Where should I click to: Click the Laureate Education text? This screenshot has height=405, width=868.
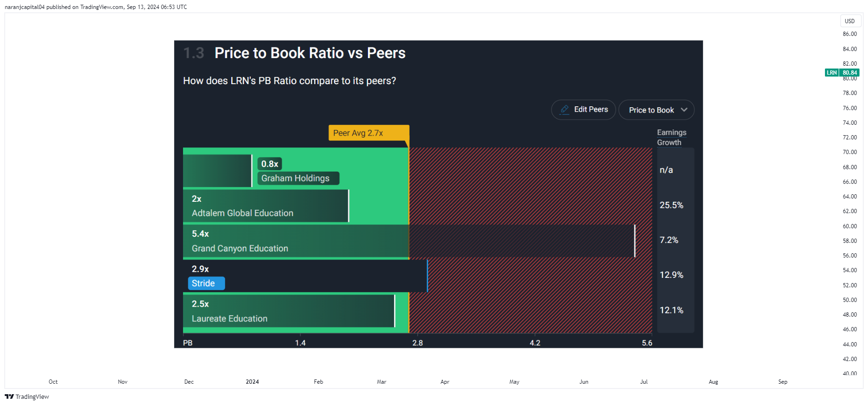[x=229, y=319]
